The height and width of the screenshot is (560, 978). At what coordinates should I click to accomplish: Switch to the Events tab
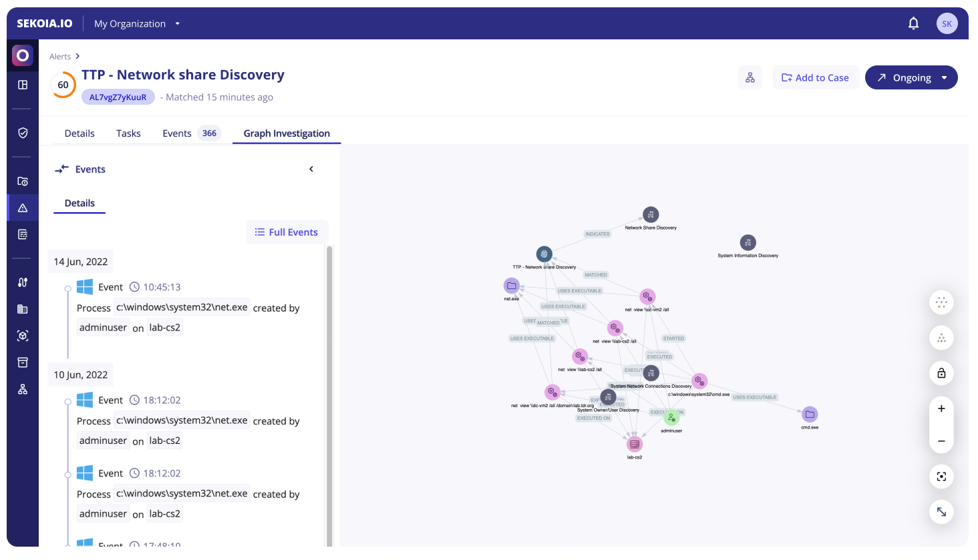click(x=177, y=133)
